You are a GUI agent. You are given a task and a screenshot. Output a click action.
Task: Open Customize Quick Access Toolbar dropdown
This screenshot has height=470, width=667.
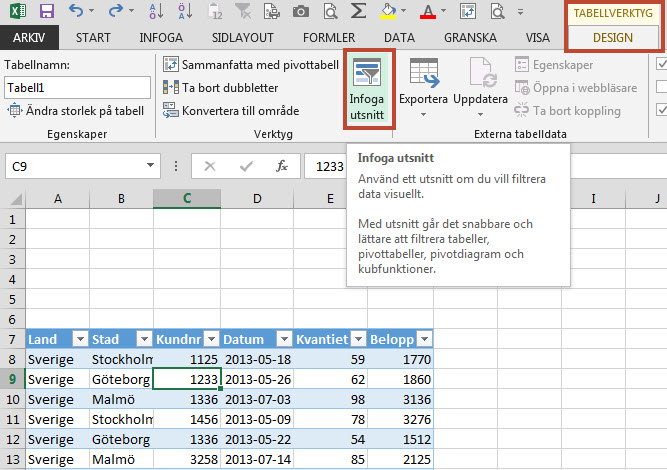520,11
